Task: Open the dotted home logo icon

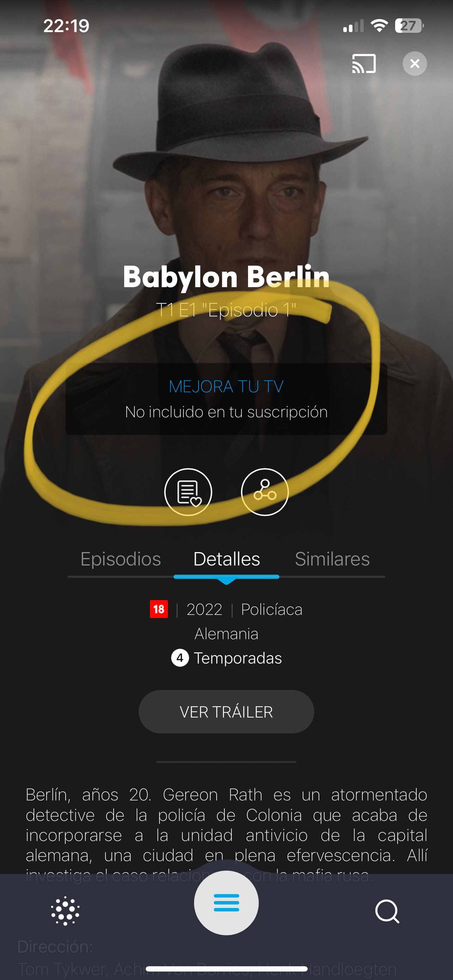Action: [65, 911]
